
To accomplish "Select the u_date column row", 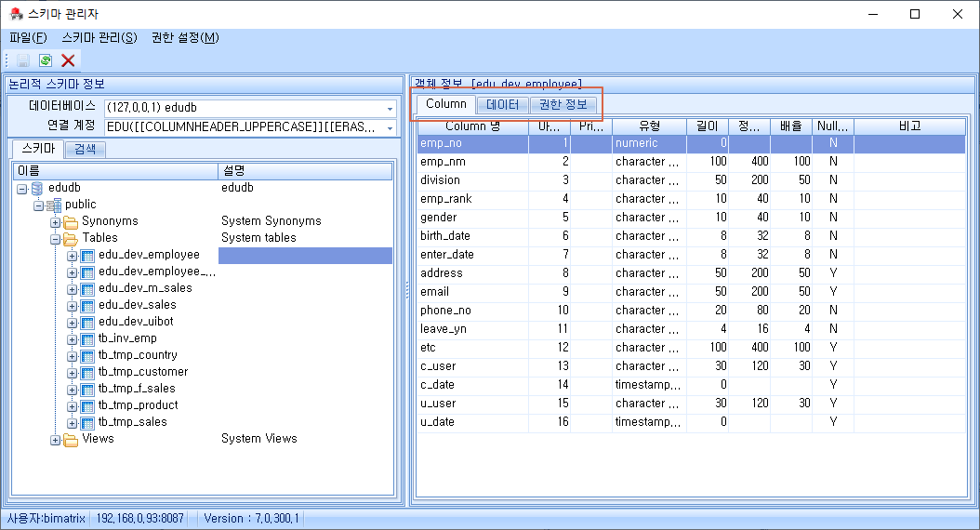I will coord(691,422).
